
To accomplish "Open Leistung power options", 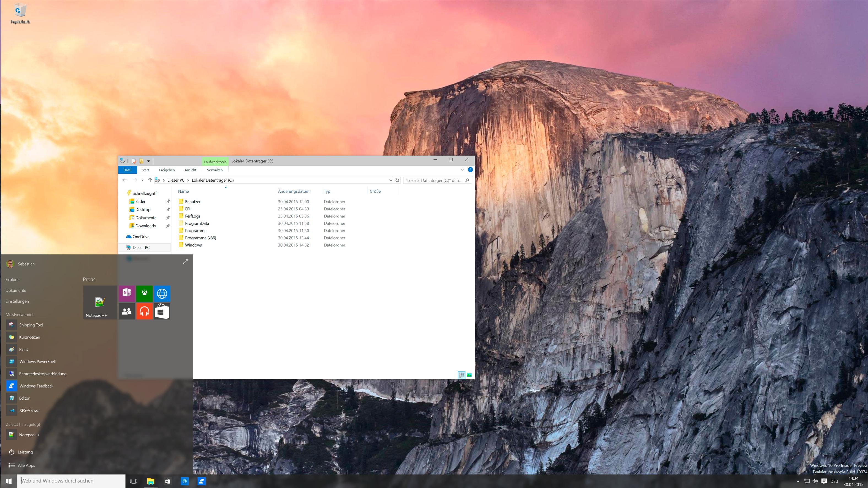I will click(x=25, y=452).
